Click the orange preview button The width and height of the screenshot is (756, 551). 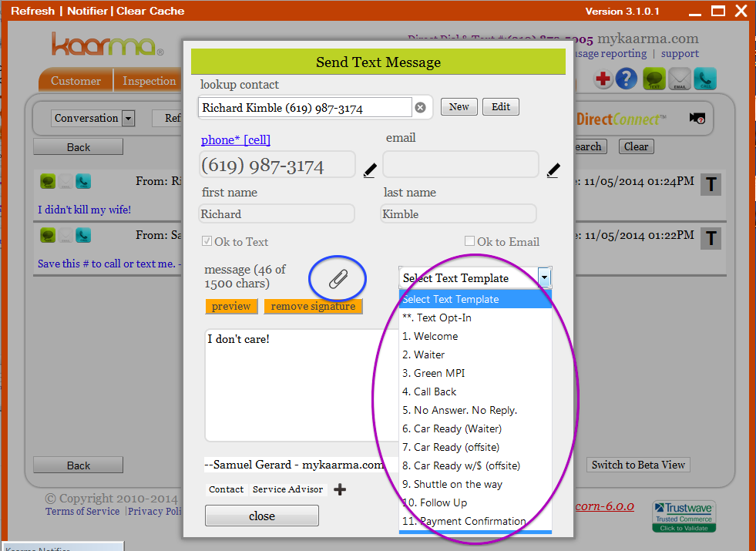coord(231,306)
